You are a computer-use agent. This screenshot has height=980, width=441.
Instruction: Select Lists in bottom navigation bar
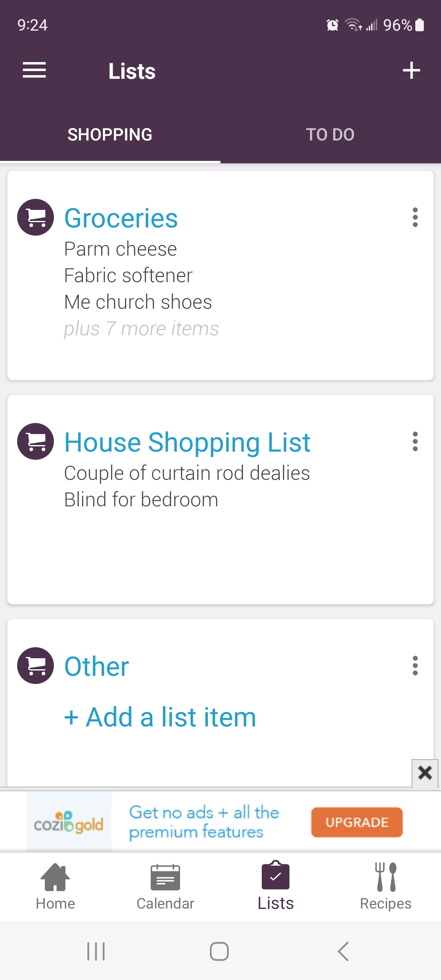[x=276, y=887]
